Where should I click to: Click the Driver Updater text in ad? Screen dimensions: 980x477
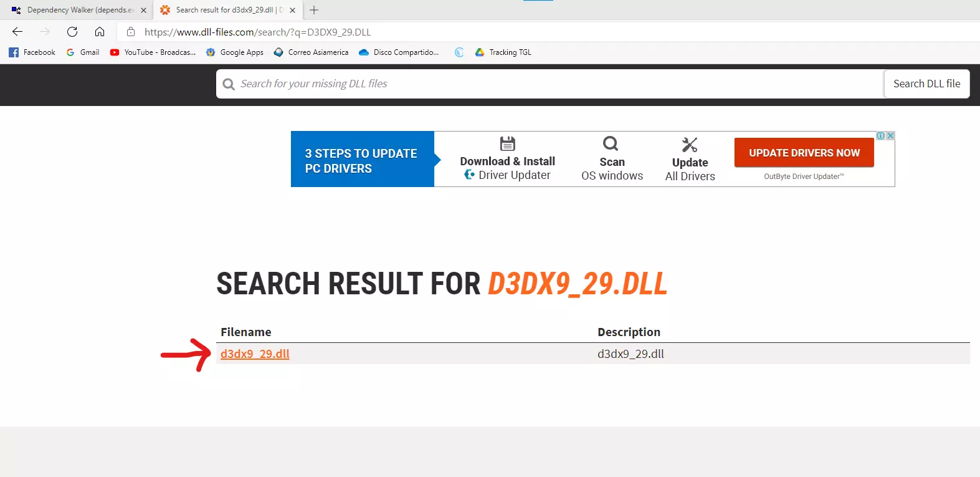click(515, 175)
